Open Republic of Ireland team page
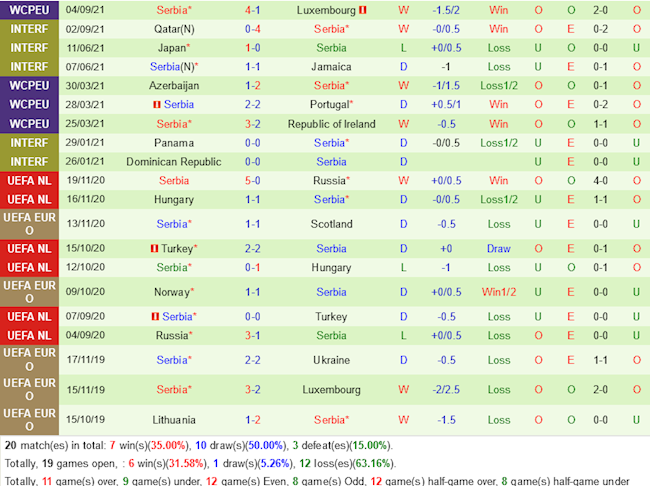Viewport: 650px width, 487px height. tap(332, 124)
